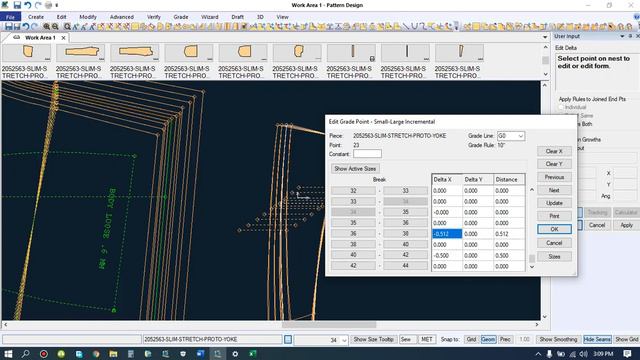This screenshot has width=640, height=360.
Task: Click the Update button in dialog
Action: 554,203
